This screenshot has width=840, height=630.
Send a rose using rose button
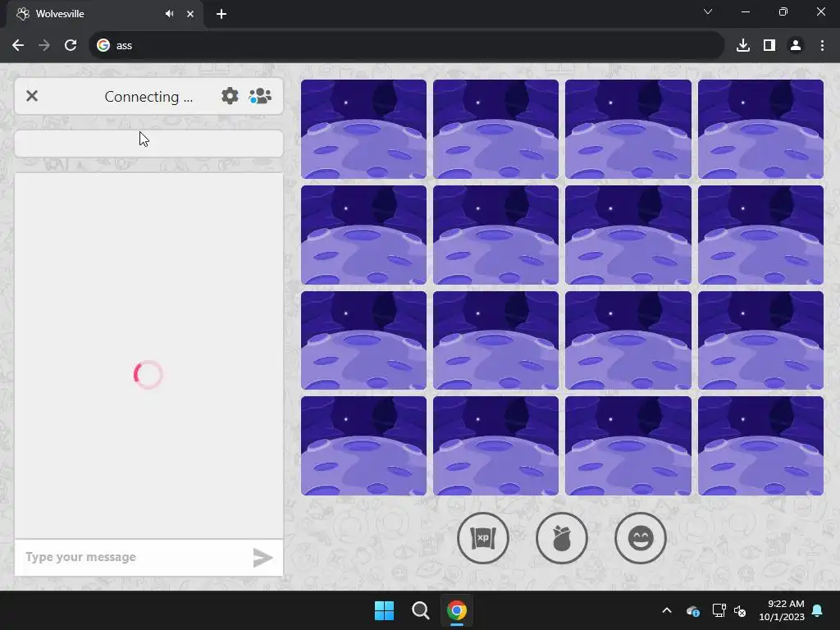tap(561, 538)
